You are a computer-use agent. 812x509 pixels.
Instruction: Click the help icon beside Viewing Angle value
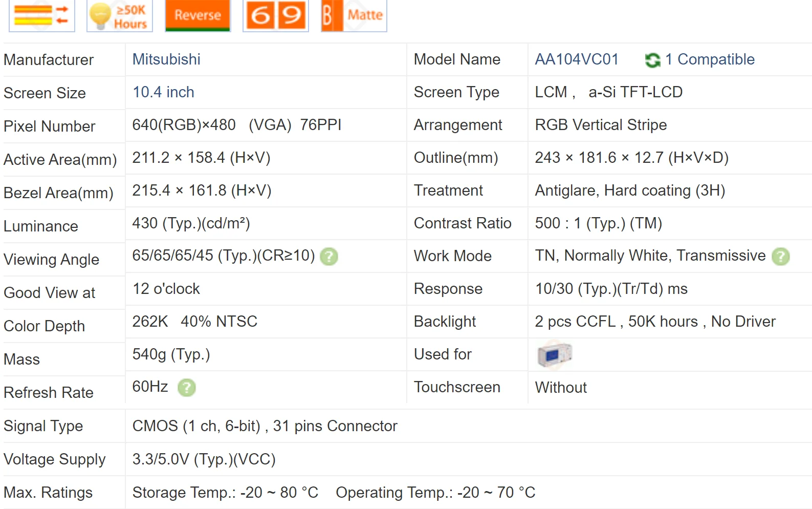click(x=329, y=257)
